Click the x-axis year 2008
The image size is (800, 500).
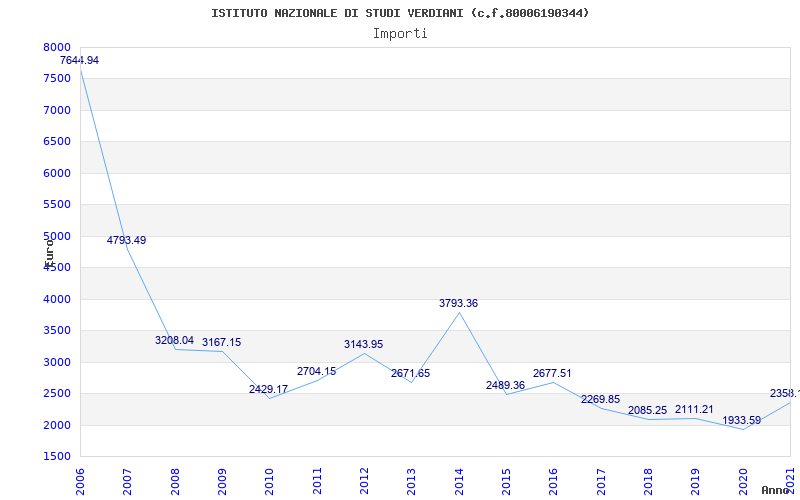click(x=175, y=482)
